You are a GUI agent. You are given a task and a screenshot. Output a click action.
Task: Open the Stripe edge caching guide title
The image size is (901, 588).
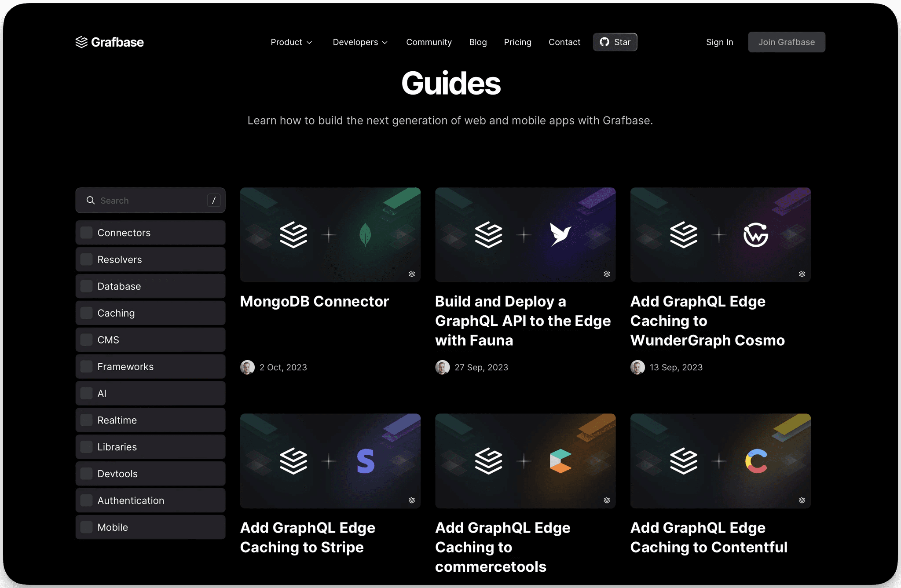(x=308, y=537)
